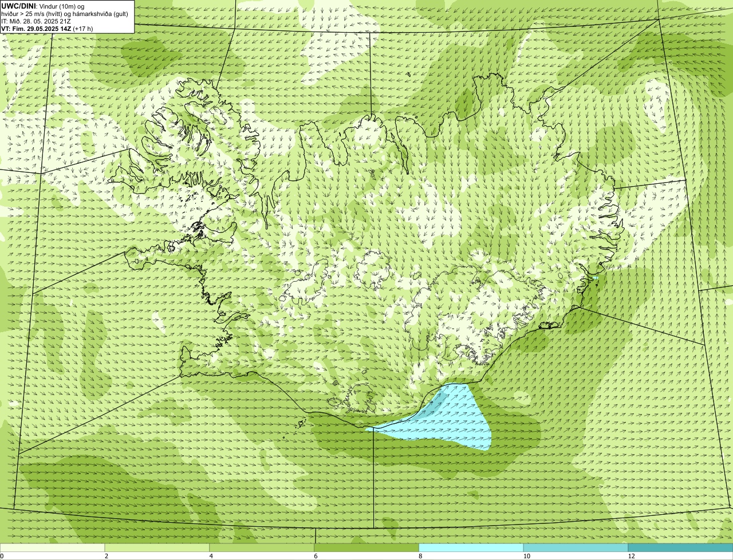Select the light green 2–4 color bar segment
Screen dimensions: 733x560
click(x=157, y=547)
